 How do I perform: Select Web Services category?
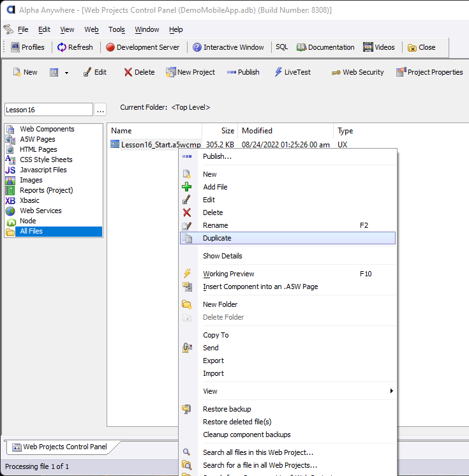tap(41, 211)
